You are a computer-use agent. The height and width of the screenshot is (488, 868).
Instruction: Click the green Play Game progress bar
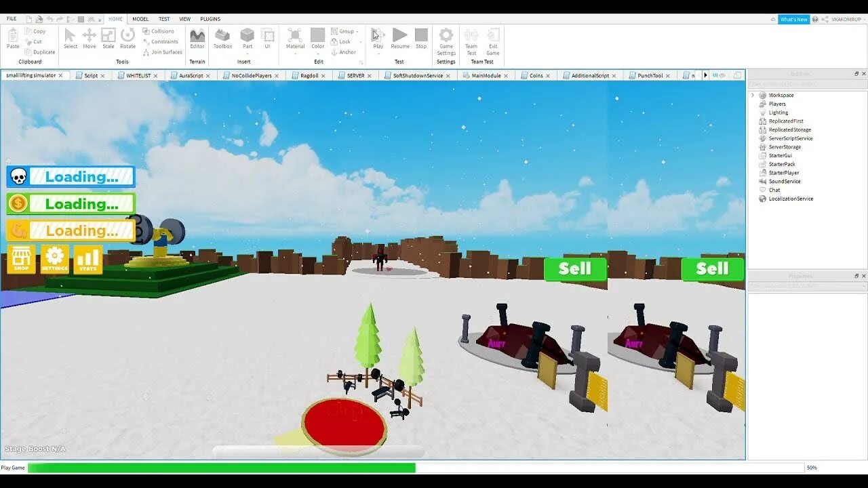pyautogui.click(x=222, y=468)
